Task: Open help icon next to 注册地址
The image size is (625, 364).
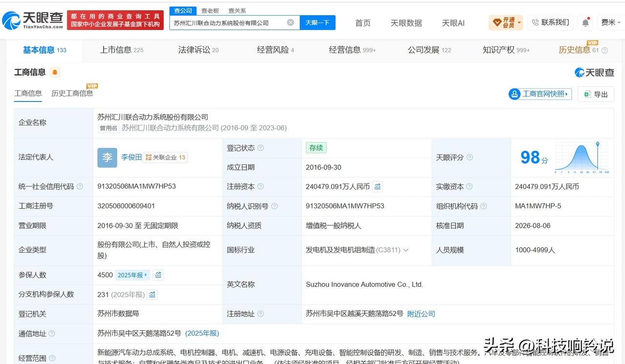Action: (260, 314)
